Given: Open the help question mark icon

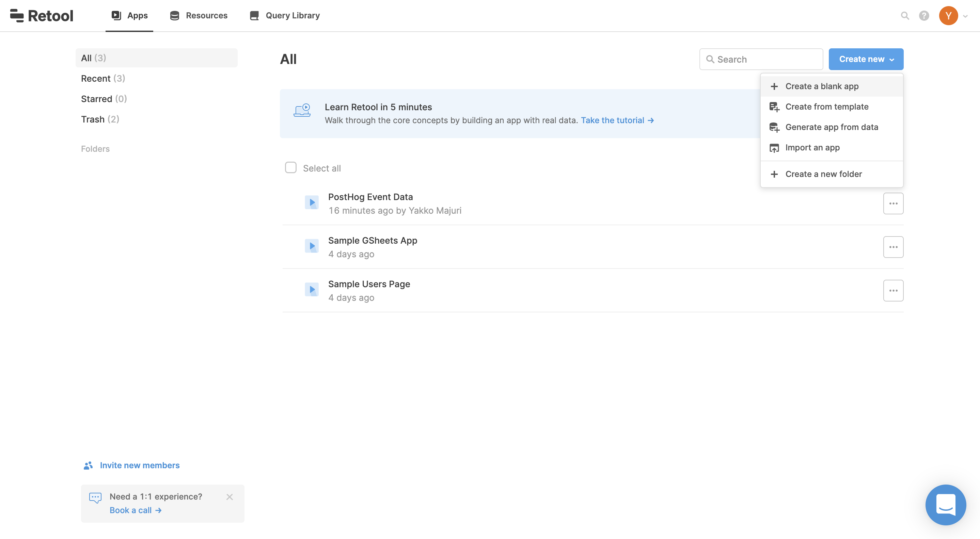Looking at the screenshot, I should (x=924, y=16).
